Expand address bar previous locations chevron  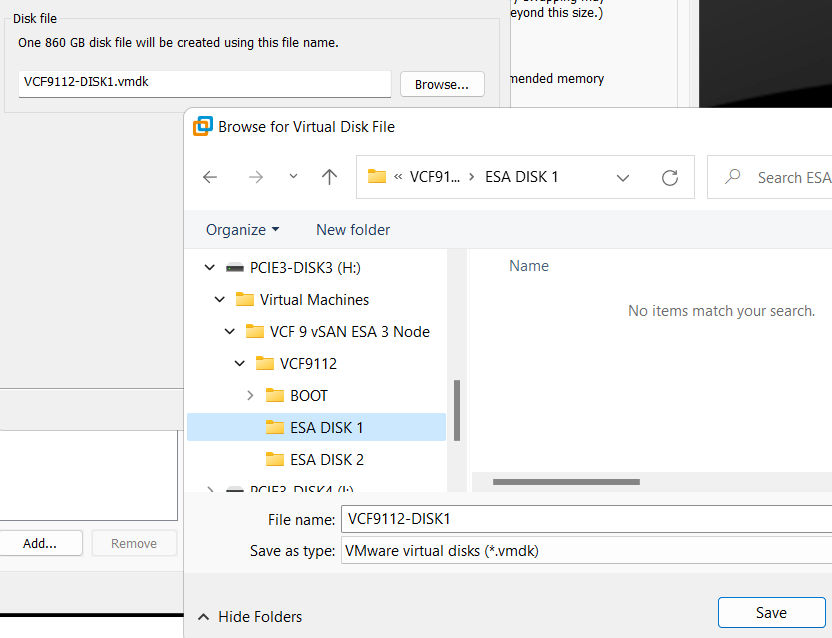tap(623, 177)
